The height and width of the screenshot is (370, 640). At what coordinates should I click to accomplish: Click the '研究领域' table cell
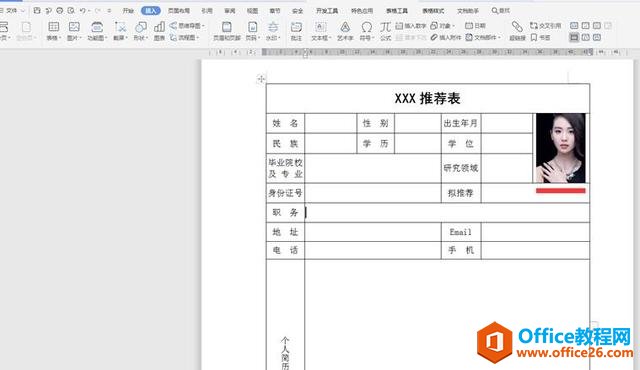click(x=461, y=168)
